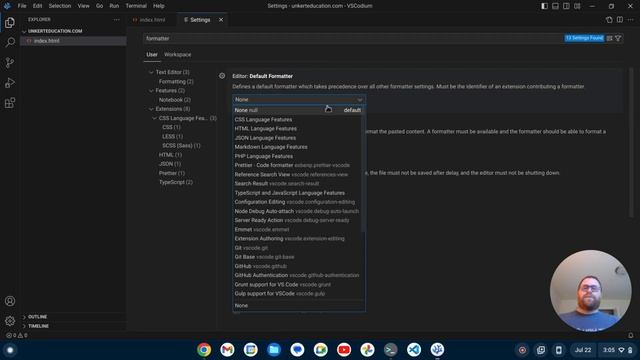Open the Search view in the activity bar

tap(10, 42)
